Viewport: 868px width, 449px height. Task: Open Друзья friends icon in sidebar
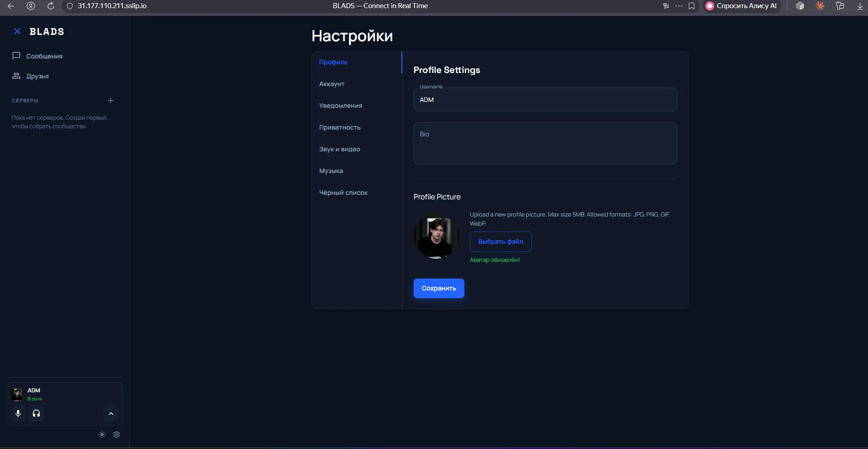[16, 76]
